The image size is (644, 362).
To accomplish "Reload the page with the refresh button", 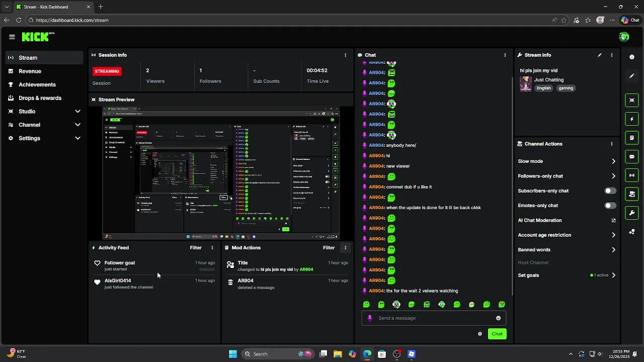I will coord(19,20).
